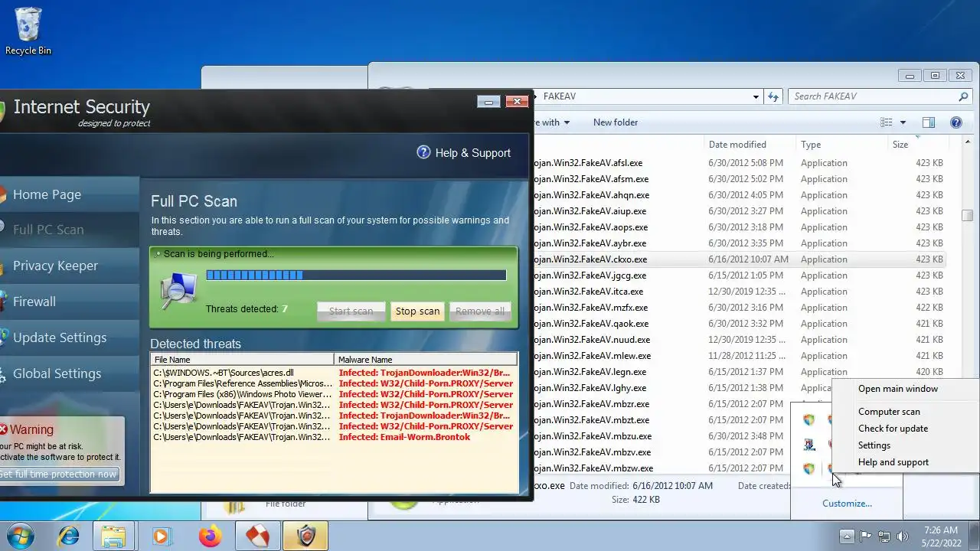Select Computer scan from tray menu

coord(889,412)
